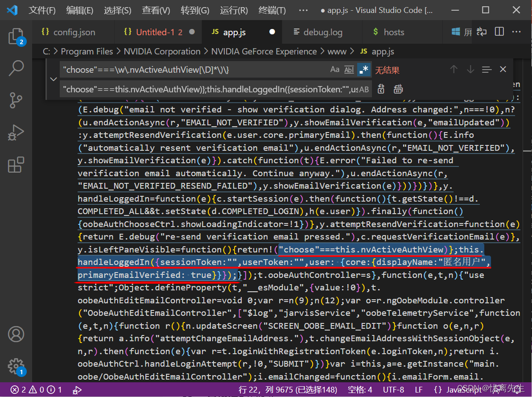Click the Replace All button icon
The height and width of the screenshot is (397, 532).
click(398, 89)
